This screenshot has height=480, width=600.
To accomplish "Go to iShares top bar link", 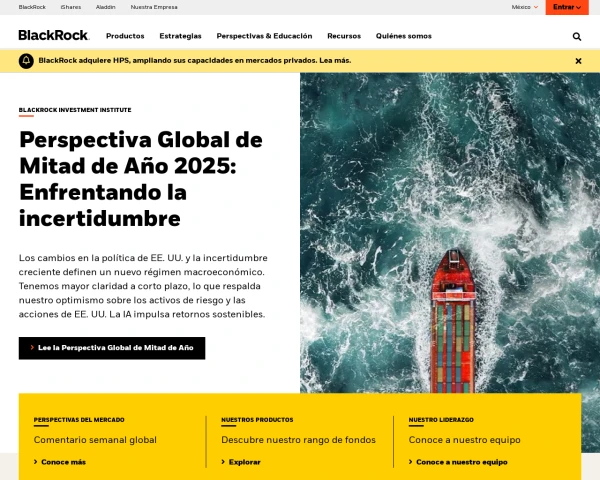I will (x=71, y=7).
